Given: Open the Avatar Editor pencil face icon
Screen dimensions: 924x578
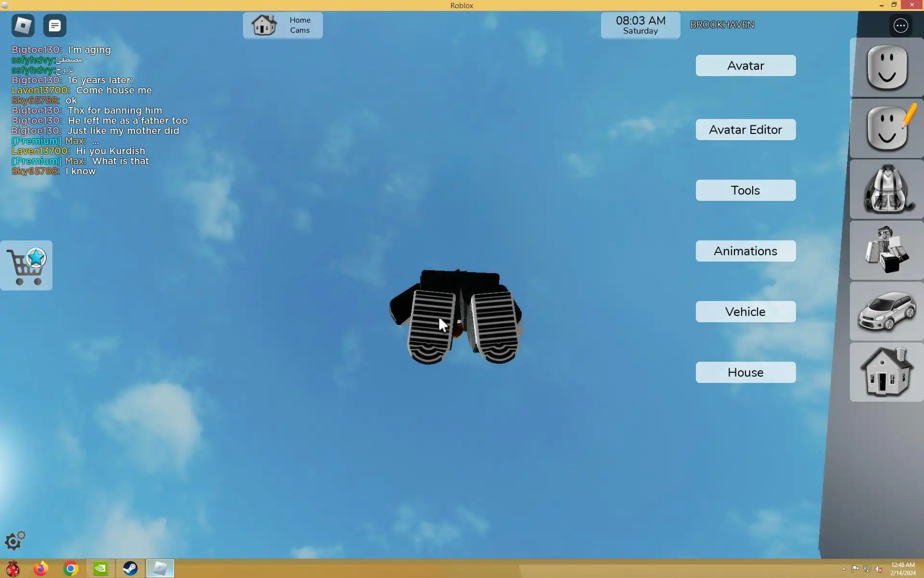Looking at the screenshot, I should [x=887, y=129].
